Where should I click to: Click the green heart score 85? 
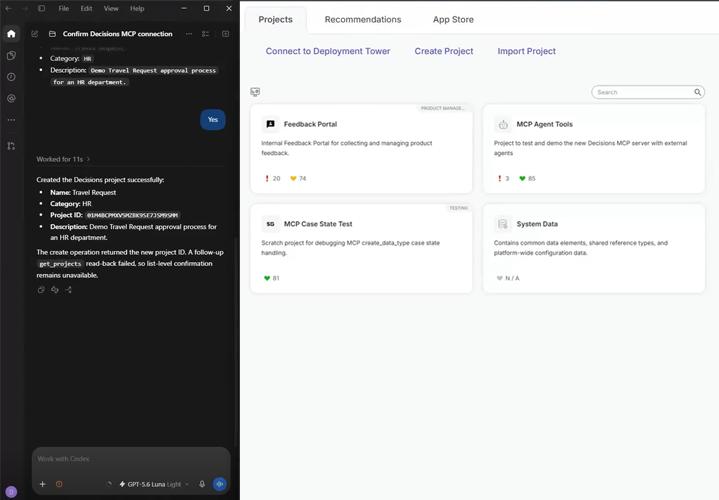point(527,178)
